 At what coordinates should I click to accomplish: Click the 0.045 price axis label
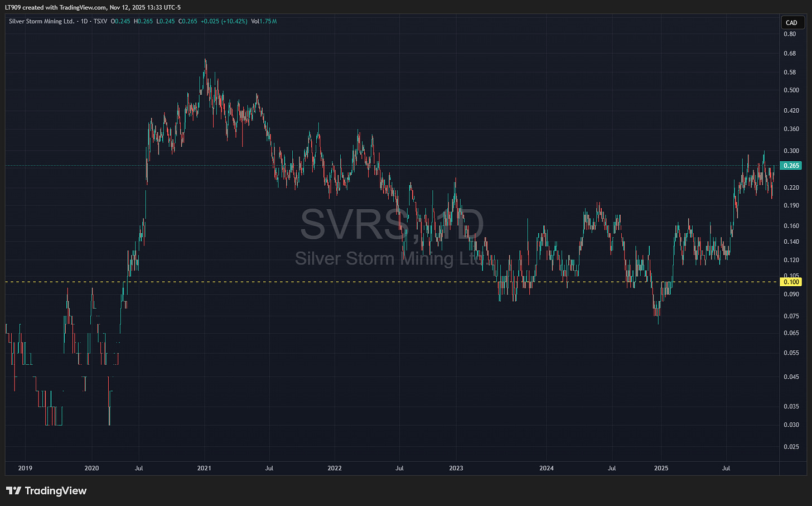[791, 377]
